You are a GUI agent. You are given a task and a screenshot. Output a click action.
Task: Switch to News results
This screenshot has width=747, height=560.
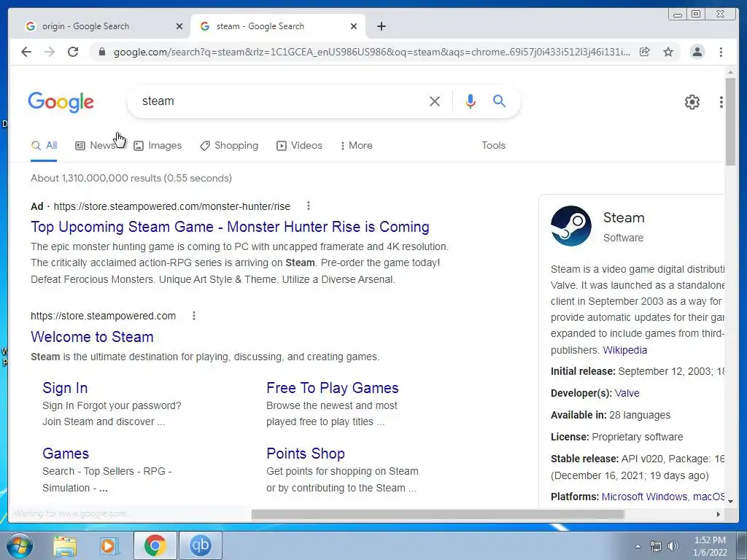coord(96,145)
